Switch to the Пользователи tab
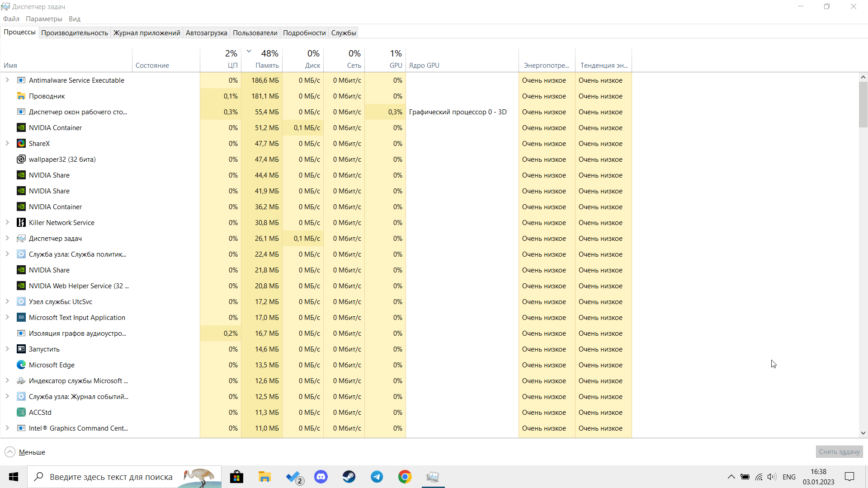Viewport: 868px width, 488px height. click(x=255, y=33)
